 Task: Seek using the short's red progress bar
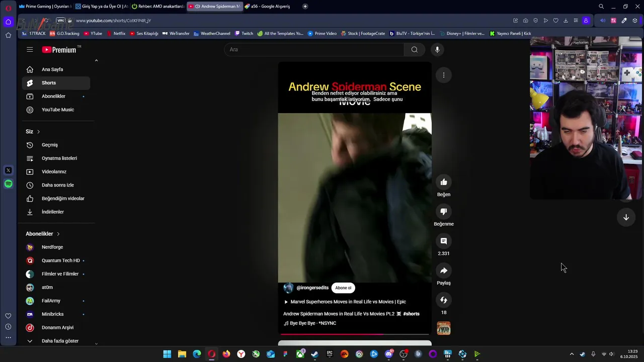point(355,334)
